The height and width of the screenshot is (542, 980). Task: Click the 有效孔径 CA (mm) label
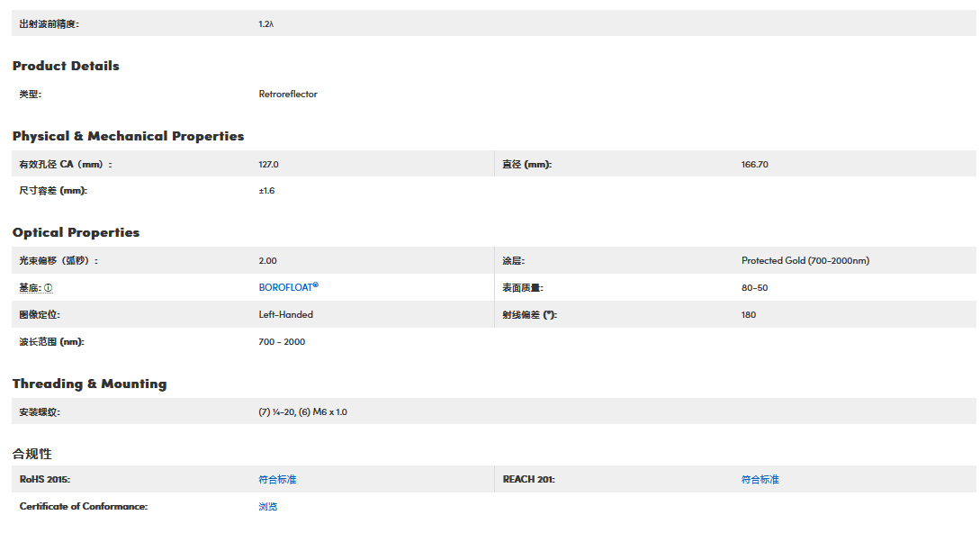click(66, 165)
